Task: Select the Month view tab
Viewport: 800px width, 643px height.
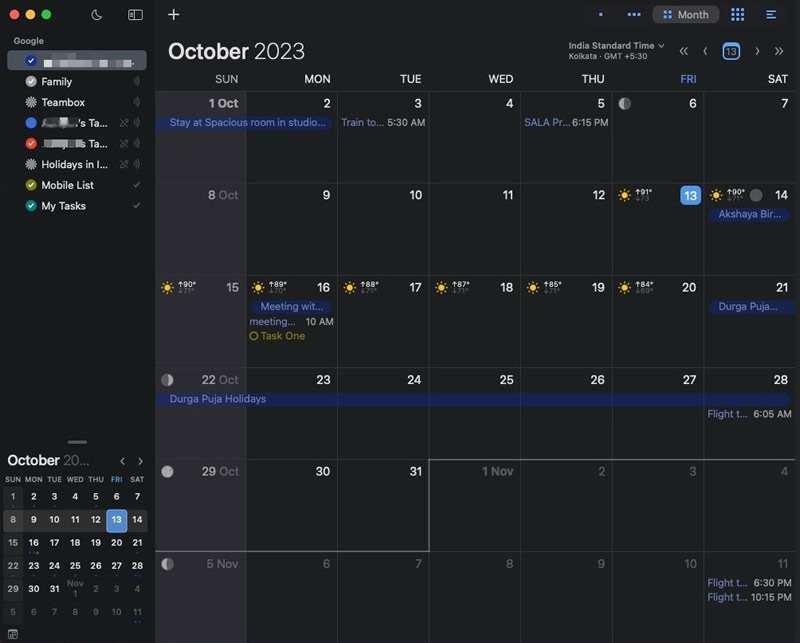Action: [x=686, y=14]
